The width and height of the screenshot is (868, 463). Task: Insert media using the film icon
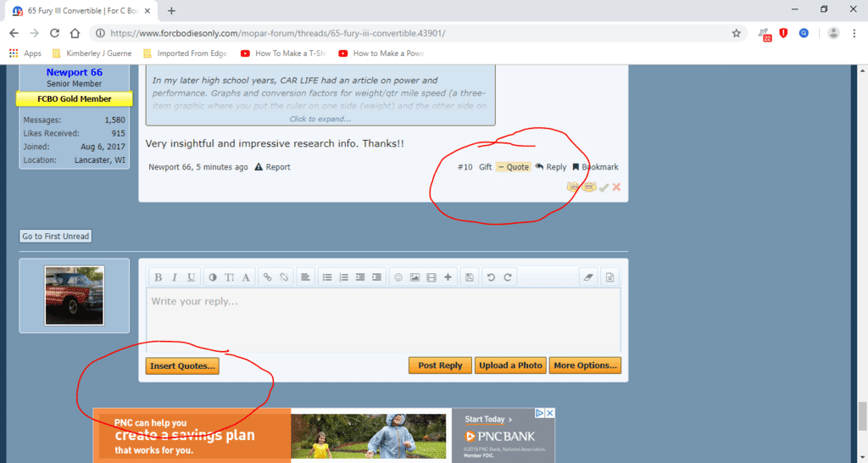431,277
